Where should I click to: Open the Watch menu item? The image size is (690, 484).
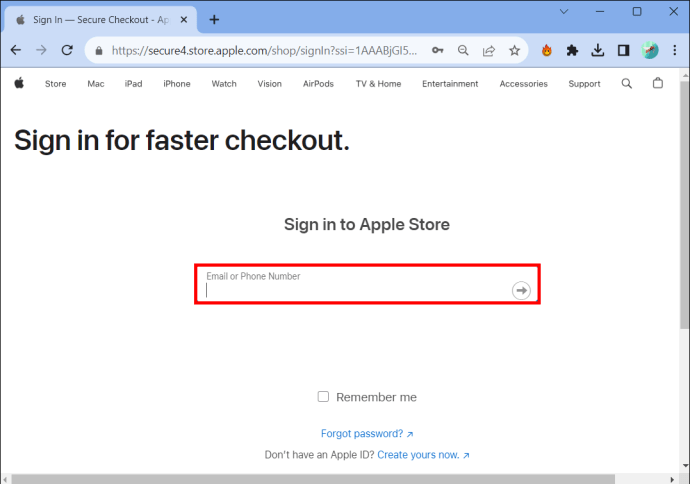224,84
